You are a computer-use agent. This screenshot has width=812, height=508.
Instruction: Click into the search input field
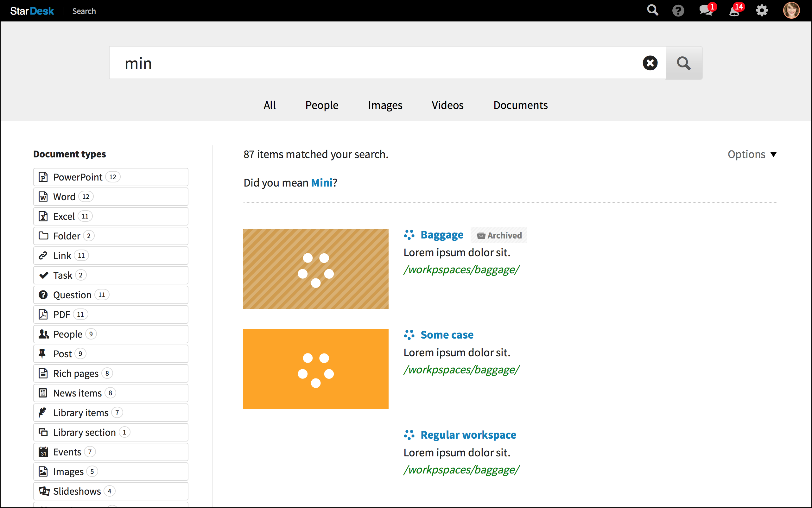370,63
